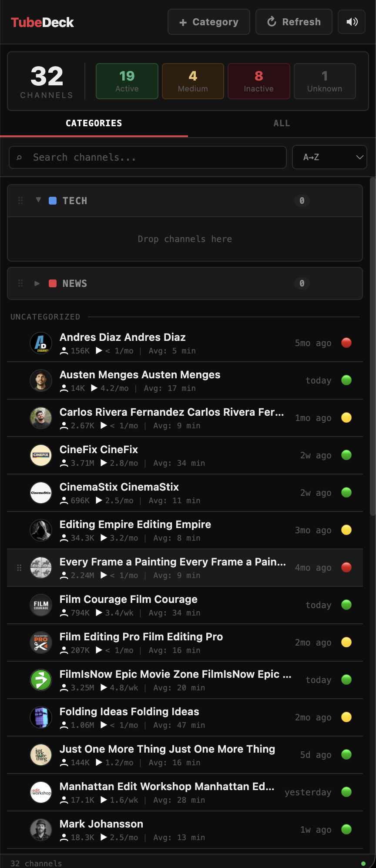
Task: Click the Film Editing Pro scissors logo
Action: pos(41,643)
